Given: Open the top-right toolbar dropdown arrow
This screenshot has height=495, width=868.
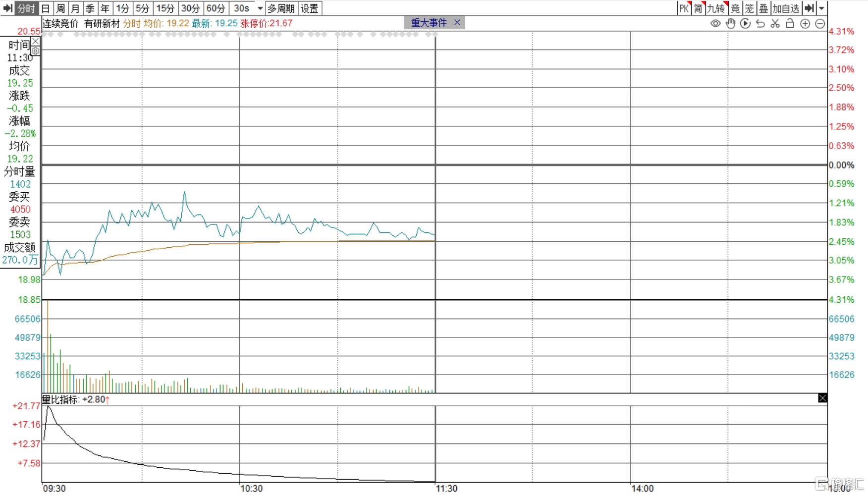Looking at the screenshot, I should [821, 8].
